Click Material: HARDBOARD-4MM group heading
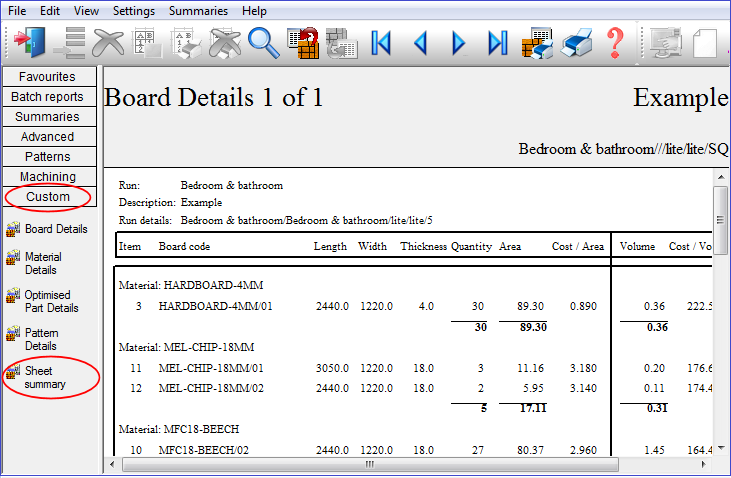The width and height of the screenshot is (731, 478). pyautogui.click(x=191, y=285)
